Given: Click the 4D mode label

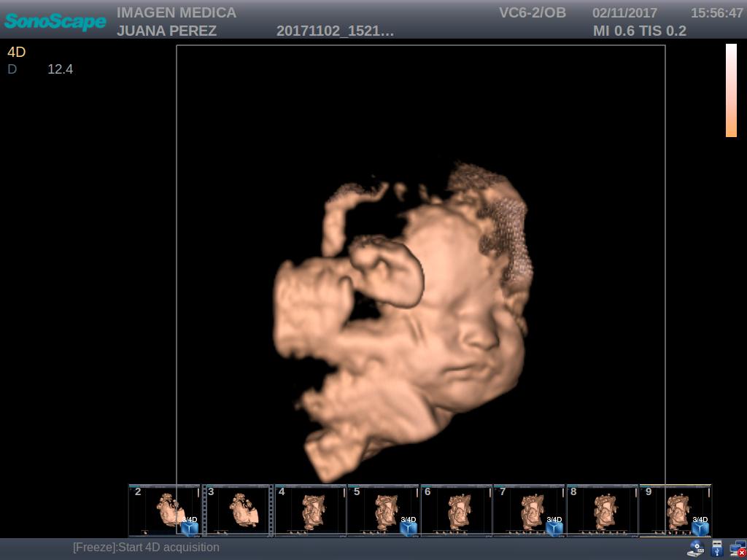Looking at the screenshot, I should pos(17,52).
